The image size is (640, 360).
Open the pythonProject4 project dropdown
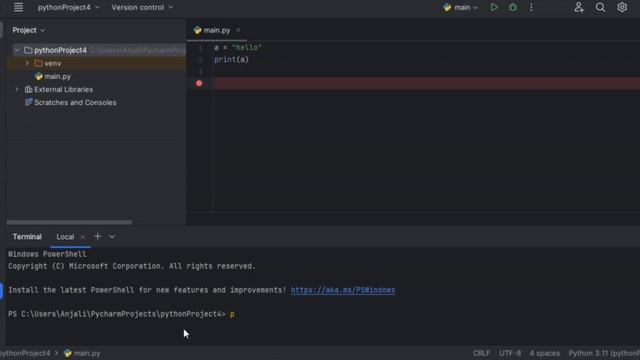pyautogui.click(x=68, y=7)
